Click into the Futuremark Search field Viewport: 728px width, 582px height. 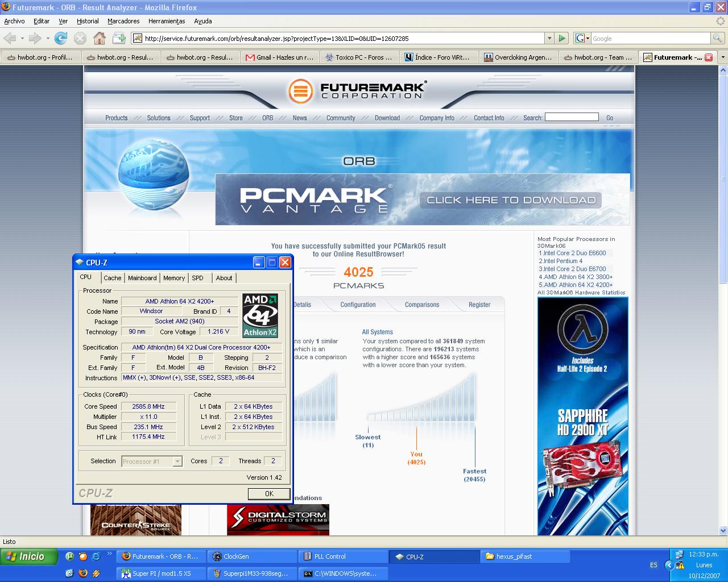point(572,117)
